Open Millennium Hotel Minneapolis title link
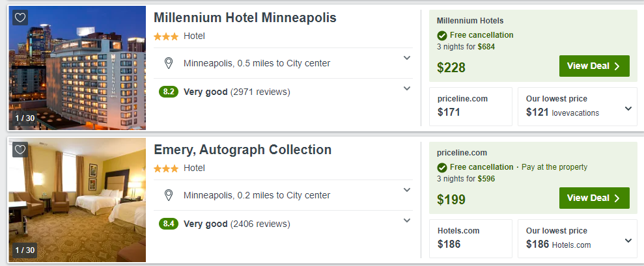This screenshot has width=644, height=266. coord(245,18)
